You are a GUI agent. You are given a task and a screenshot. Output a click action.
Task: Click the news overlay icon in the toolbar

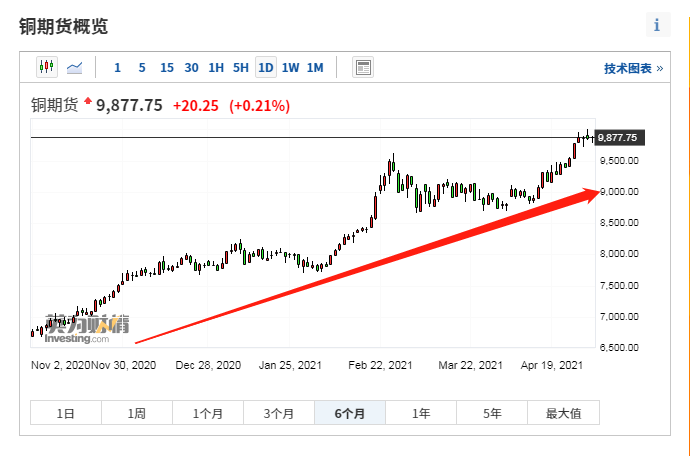[363, 67]
